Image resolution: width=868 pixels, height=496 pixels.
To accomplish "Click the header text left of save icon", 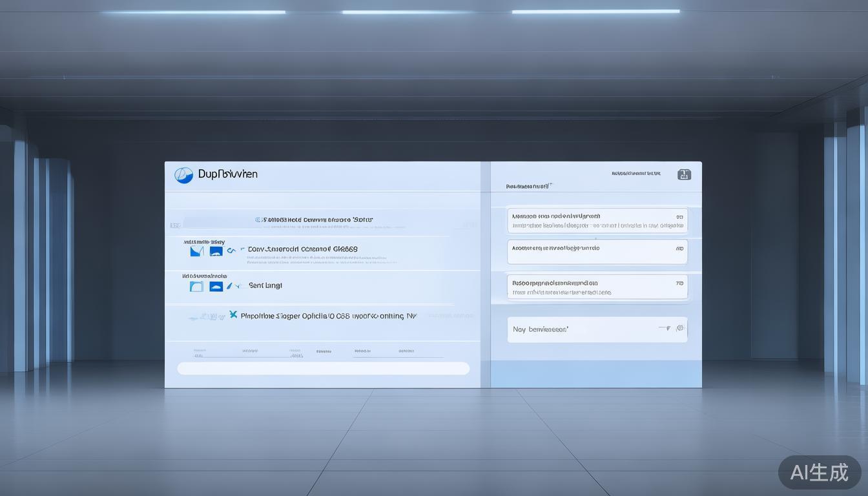I will [x=635, y=174].
